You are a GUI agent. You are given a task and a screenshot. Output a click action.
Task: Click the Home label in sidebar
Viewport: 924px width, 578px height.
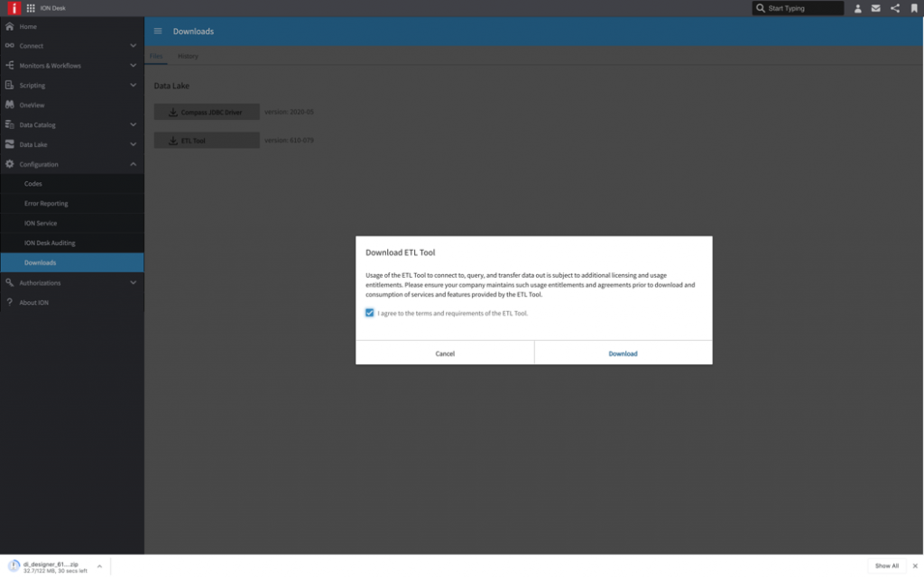coord(28,26)
